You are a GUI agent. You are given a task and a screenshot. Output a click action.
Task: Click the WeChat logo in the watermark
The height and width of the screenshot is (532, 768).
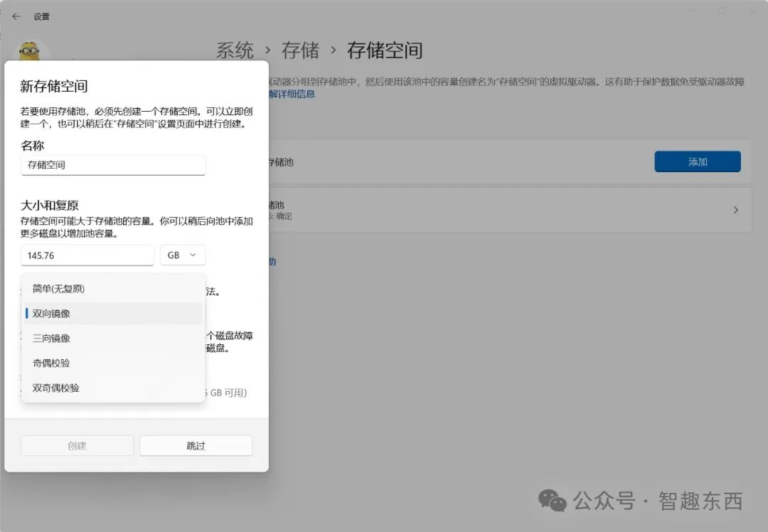point(553,501)
